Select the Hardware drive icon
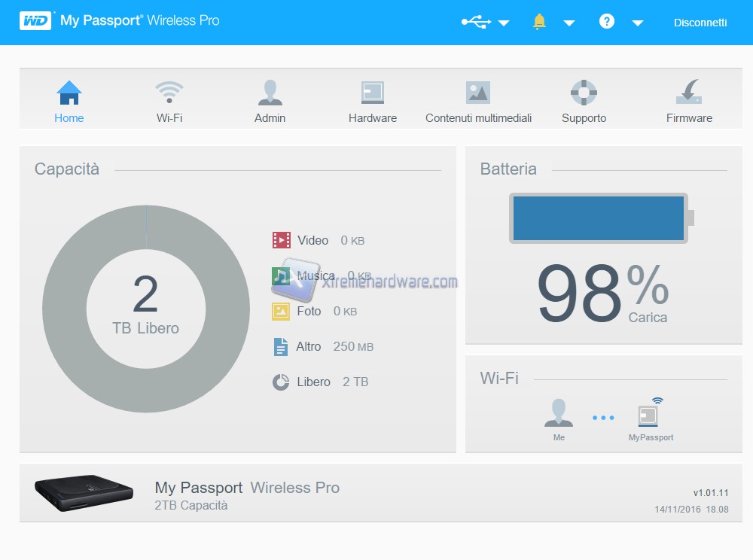 tap(372, 93)
